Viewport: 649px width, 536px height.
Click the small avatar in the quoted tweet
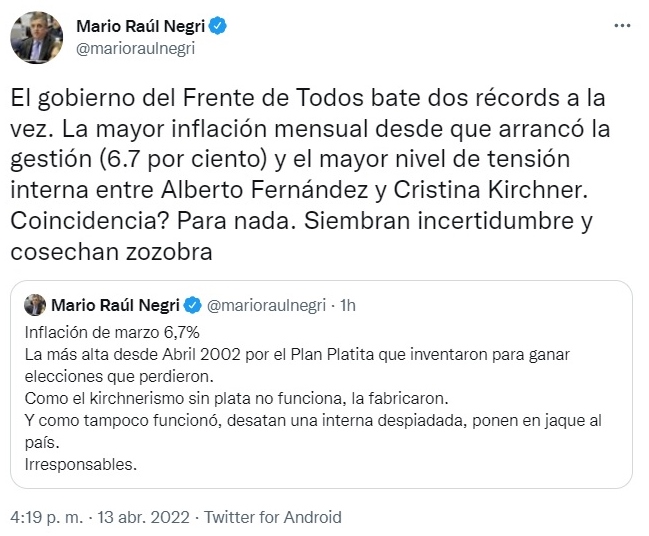(35, 305)
